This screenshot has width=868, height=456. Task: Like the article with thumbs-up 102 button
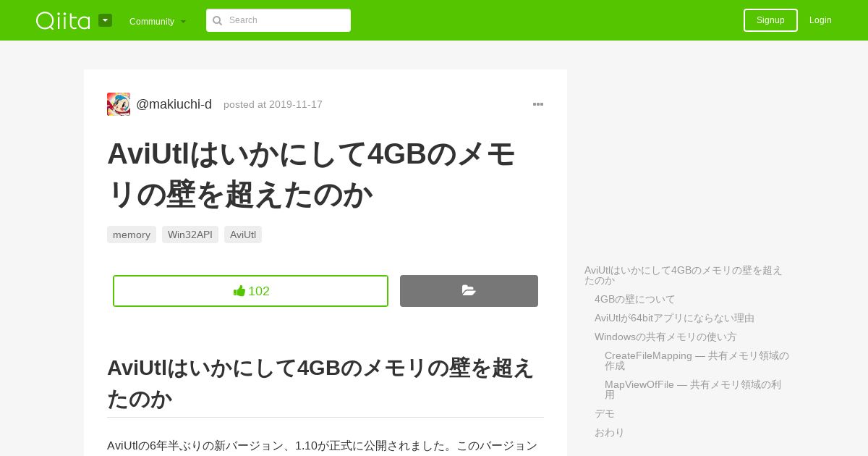pyautogui.click(x=250, y=291)
